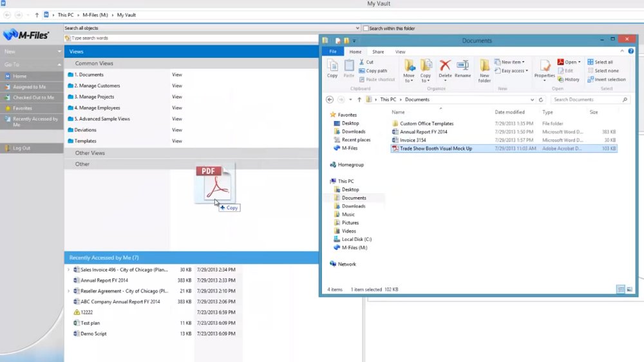Click the Date modified column header

[509, 112]
